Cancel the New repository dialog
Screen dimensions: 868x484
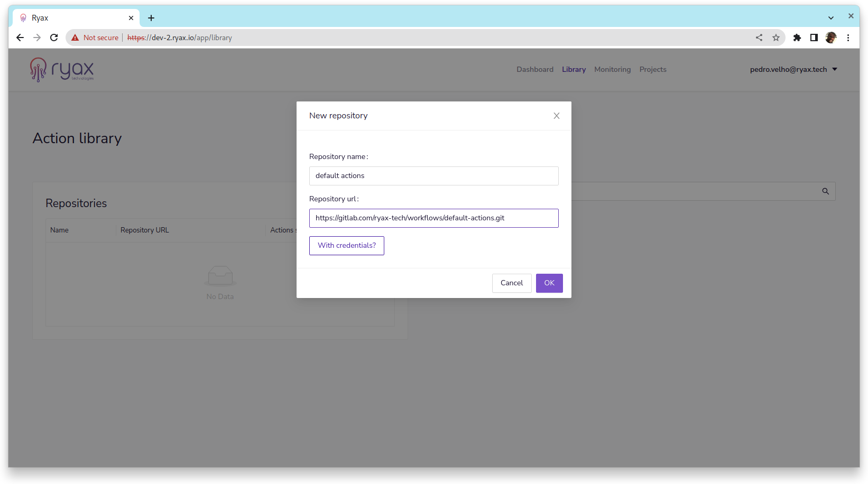click(x=511, y=283)
